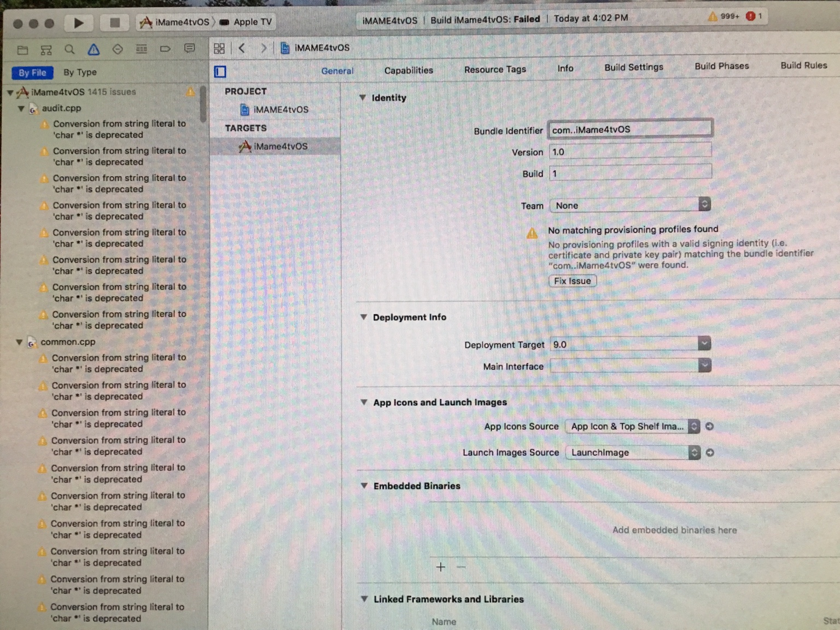Image resolution: width=840 pixels, height=630 pixels.
Task: Collapse the audit.cpp issue group
Action: pos(21,109)
